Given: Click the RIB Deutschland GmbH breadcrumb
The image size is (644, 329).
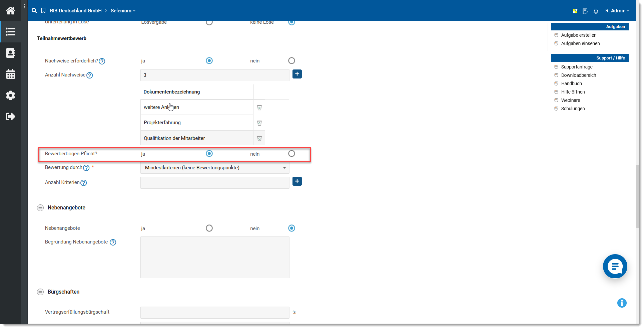Looking at the screenshot, I should click(x=76, y=11).
